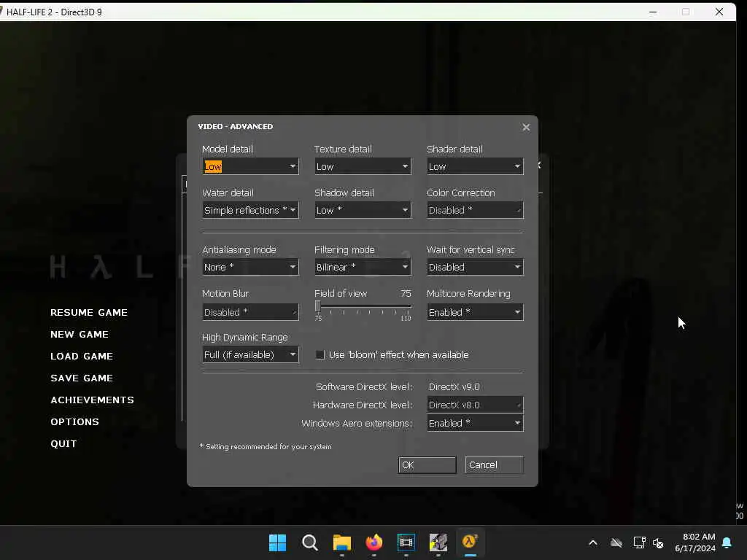This screenshot has height=560, width=747.
Task: Show hidden system tray icons
Action: 593,542
